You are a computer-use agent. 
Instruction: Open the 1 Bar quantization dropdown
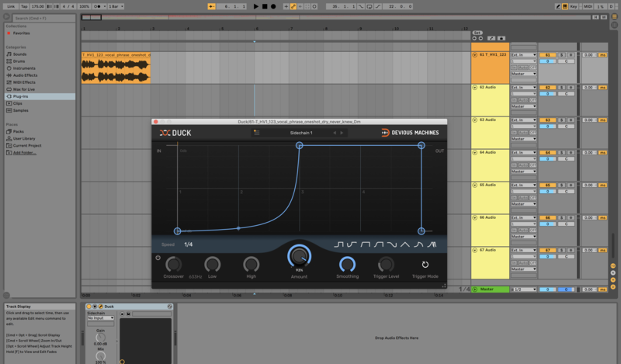pos(116,6)
